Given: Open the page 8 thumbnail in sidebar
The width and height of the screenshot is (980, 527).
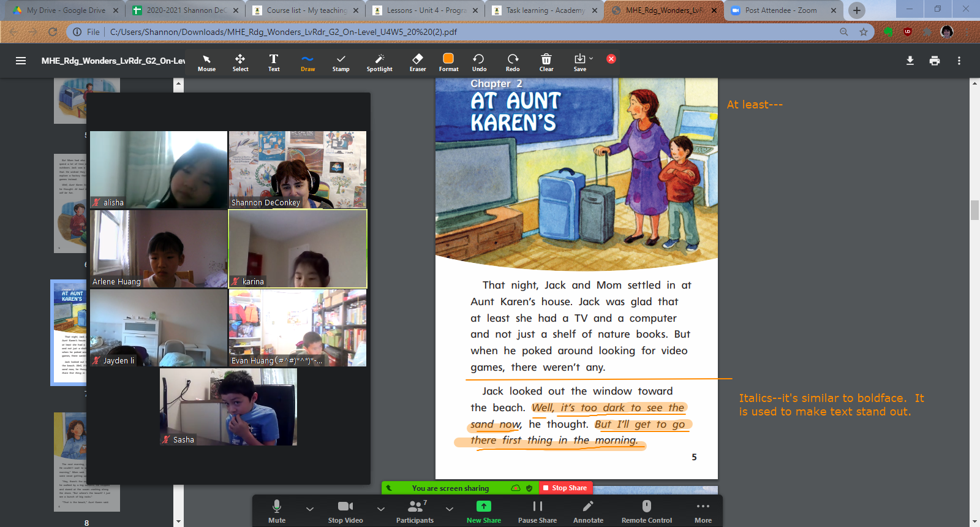Looking at the screenshot, I should click(87, 462).
